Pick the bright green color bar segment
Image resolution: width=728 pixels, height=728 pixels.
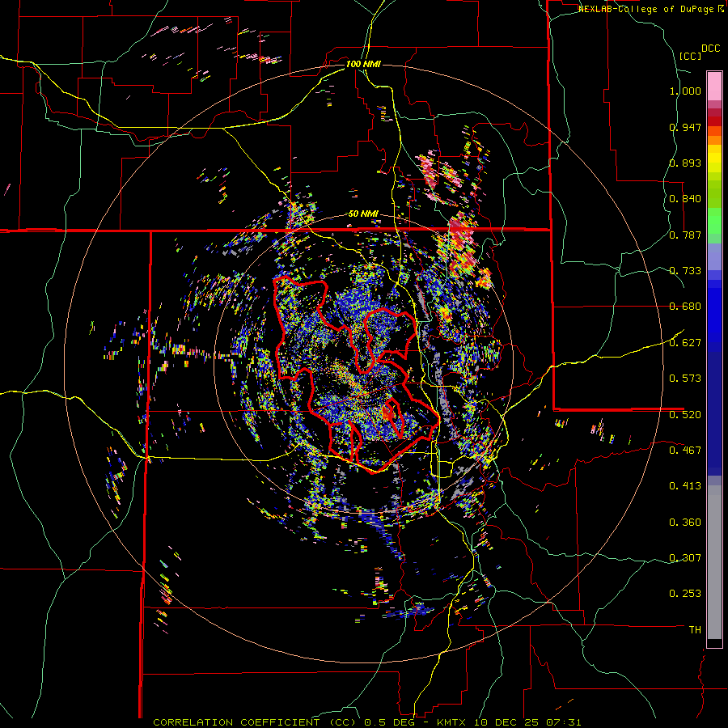pyautogui.click(x=714, y=221)
